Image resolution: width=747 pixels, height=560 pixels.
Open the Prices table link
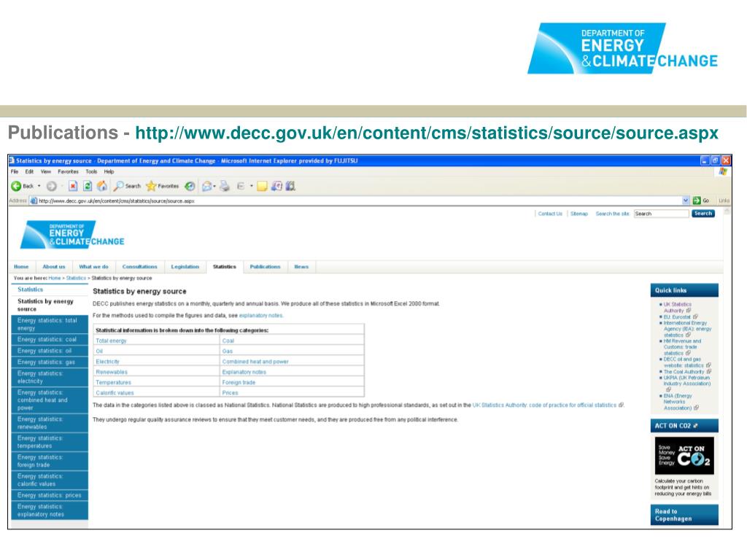pyautogui.click(x=230, y=393)
